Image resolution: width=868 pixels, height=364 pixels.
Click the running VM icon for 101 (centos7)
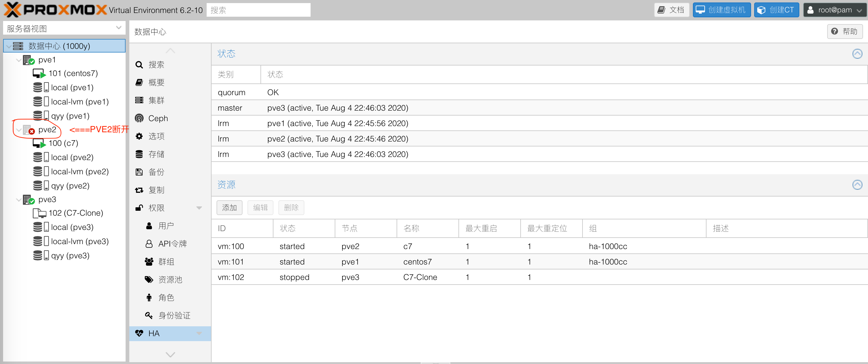point(39,74)
